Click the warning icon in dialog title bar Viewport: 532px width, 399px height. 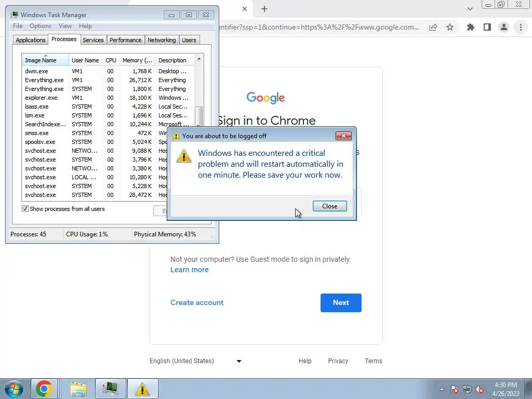tap(176, 136)
